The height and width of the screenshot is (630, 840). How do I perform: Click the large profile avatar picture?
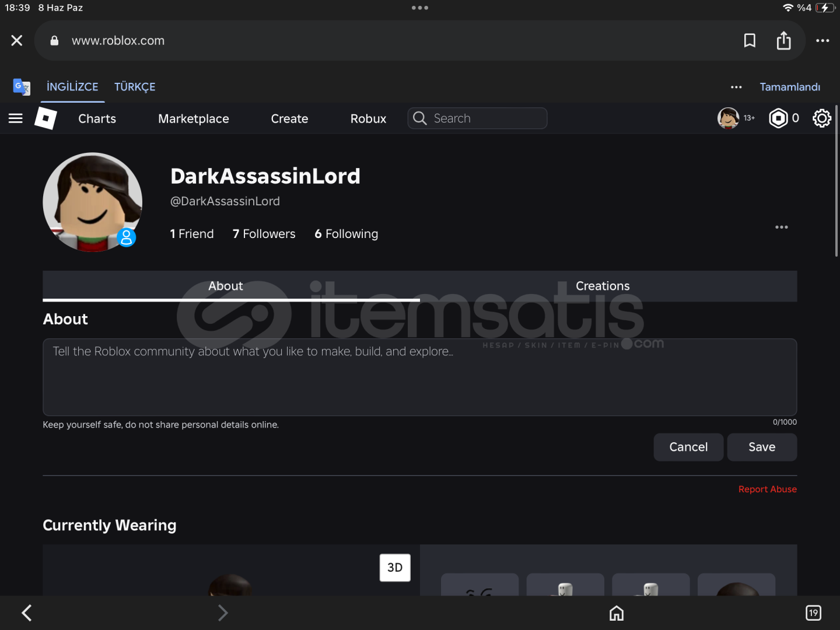pos(93,202)
